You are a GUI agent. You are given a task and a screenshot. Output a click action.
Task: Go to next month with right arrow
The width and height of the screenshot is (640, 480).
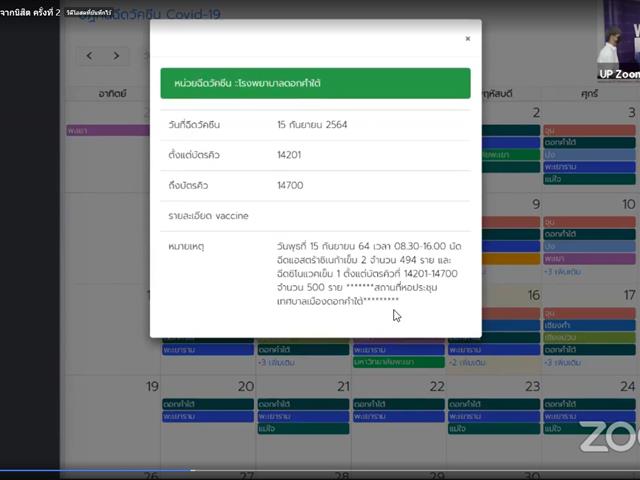click(116, 56)
